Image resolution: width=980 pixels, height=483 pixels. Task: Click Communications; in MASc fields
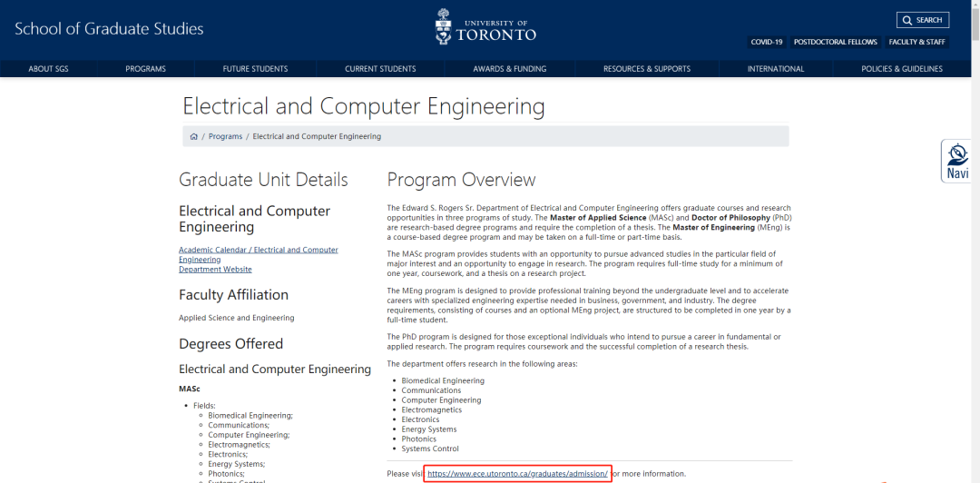(239, 425)
